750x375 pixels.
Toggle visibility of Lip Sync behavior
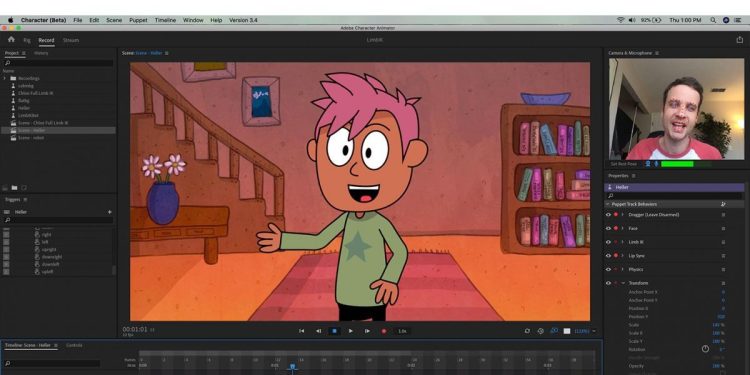pyautogui.click(x=608, y=255)
